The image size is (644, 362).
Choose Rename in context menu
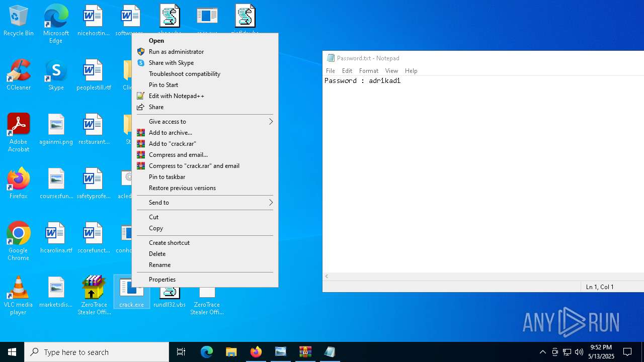pyautogui.click(x=205, y=265)
